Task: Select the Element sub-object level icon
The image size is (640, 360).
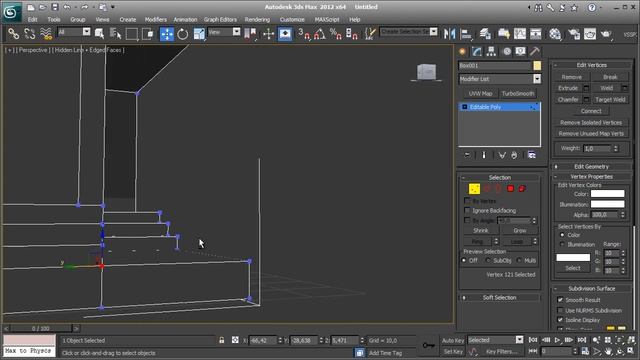Action: point(522,189)
